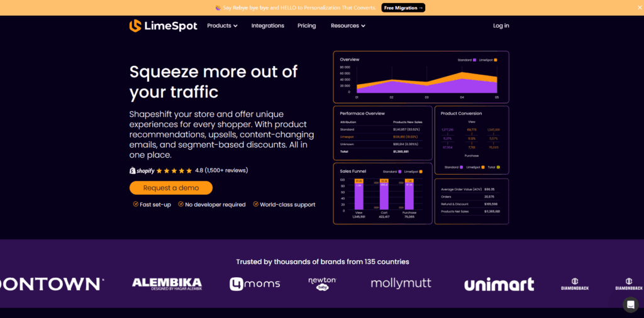The width and height of the screenshot is (644, 318).
Task: Click the Sales Funnel panel title
Action: click(353, 171)
